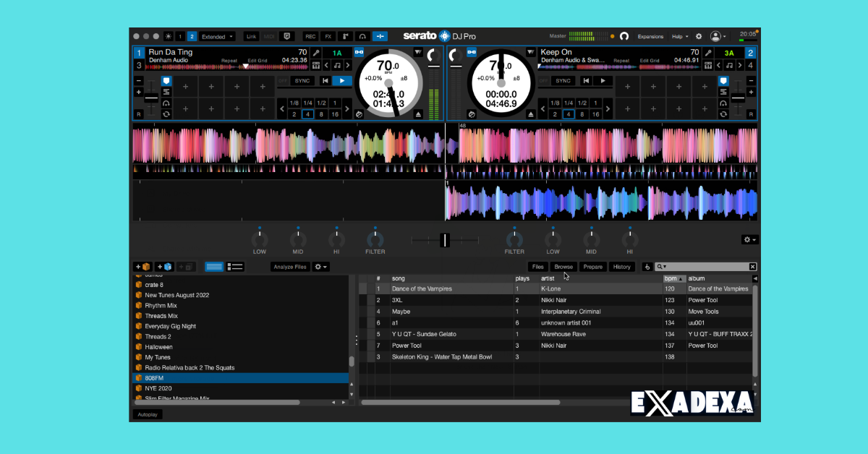This screenshot has width=868, height=454.
Task: Toggle Repeat on the Keep On deck
Action: (x=621, y=61)
